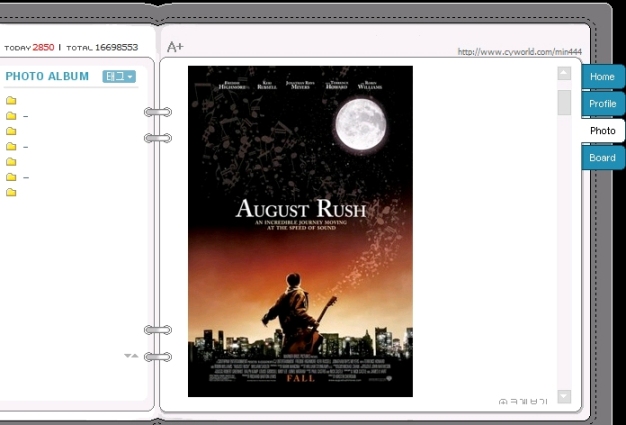
Task: Open the fifth Photo Album folder
Action: click(x=11, y=162)
